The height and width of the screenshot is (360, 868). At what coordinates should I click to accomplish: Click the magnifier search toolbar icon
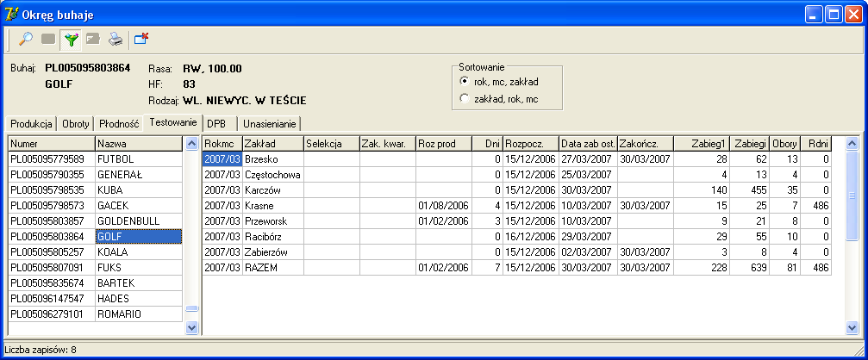[26, 40]
